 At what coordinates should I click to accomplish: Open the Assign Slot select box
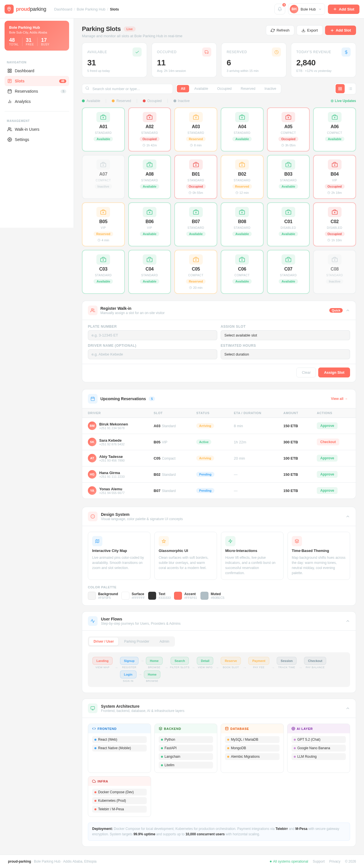[285, 335]
